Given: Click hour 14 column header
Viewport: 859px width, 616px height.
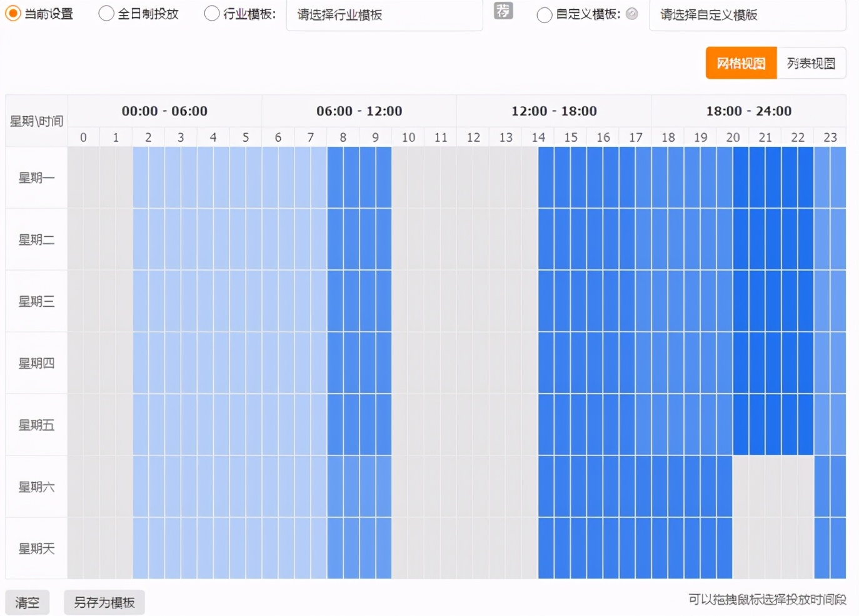Looking at the screenshot, I should (x=538, y=137).
